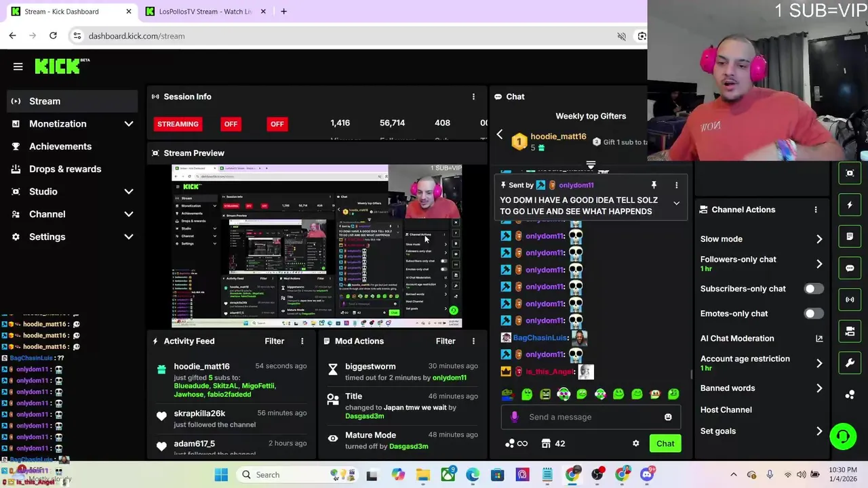Expand the pinned message dropdown arrow

(676, 203)
